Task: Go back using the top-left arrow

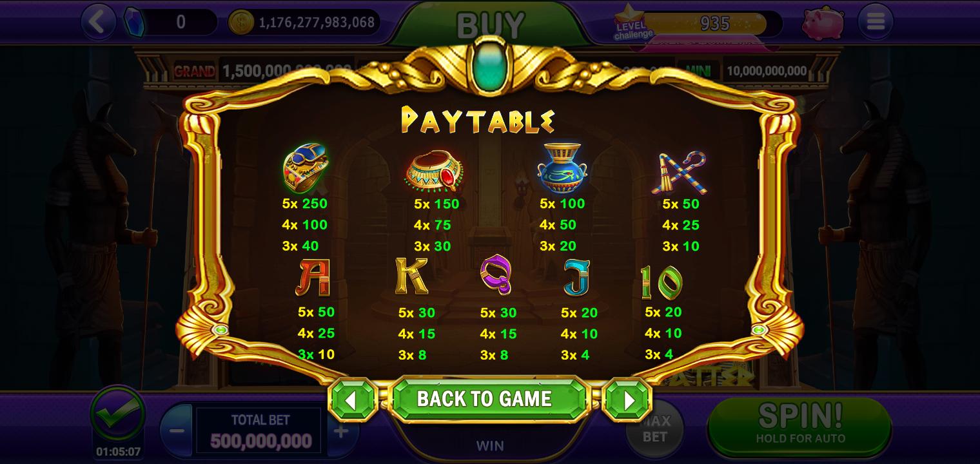Action: tap(97, 22)
